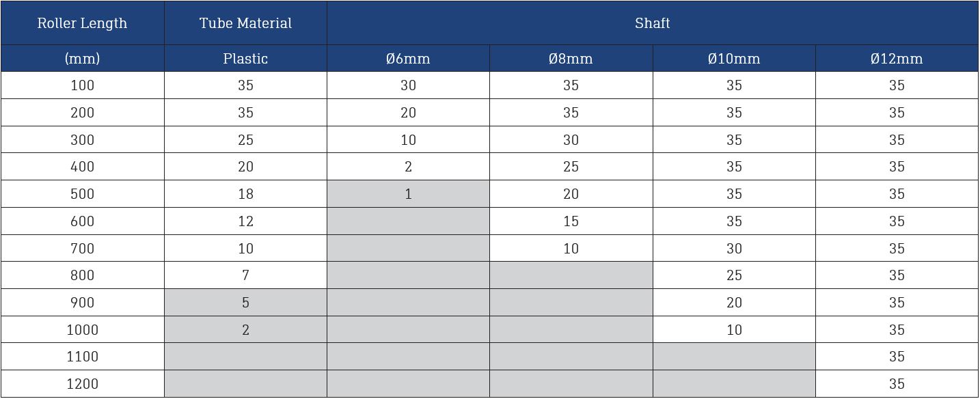Click Ø8mm value 15 in 600 row

click(571, 221)
